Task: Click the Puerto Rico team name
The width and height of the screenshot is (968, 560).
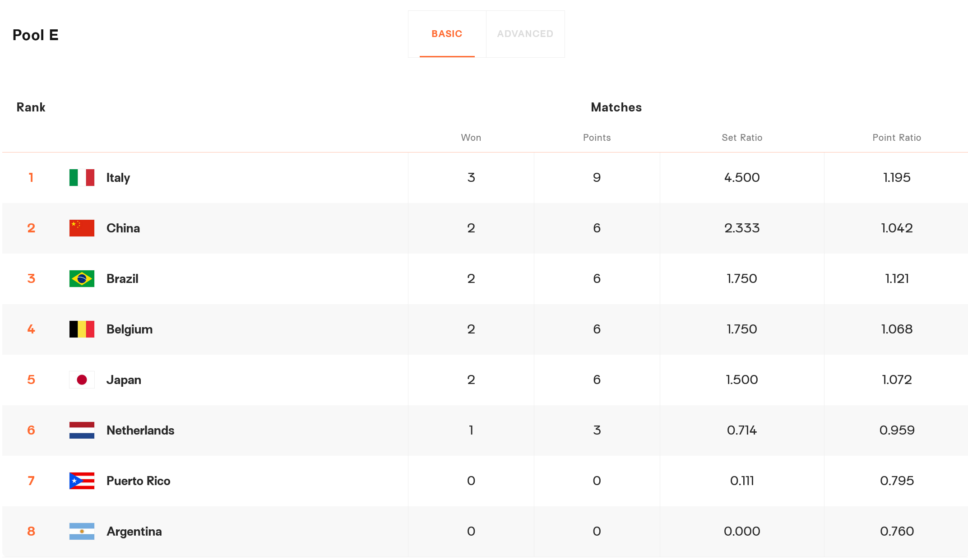Action: tap(139, 481)
